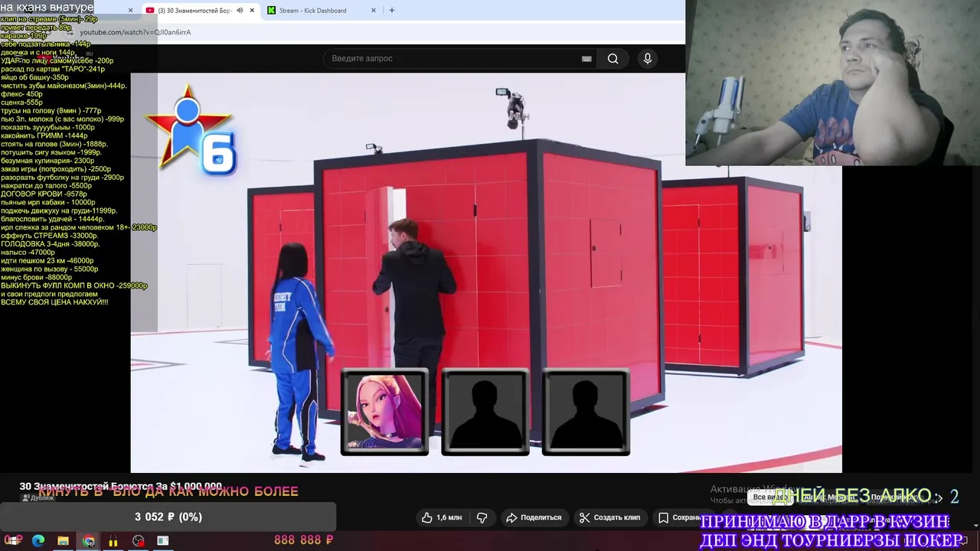Dislike the video with thumbs down
980x551 pixels.
482,517
